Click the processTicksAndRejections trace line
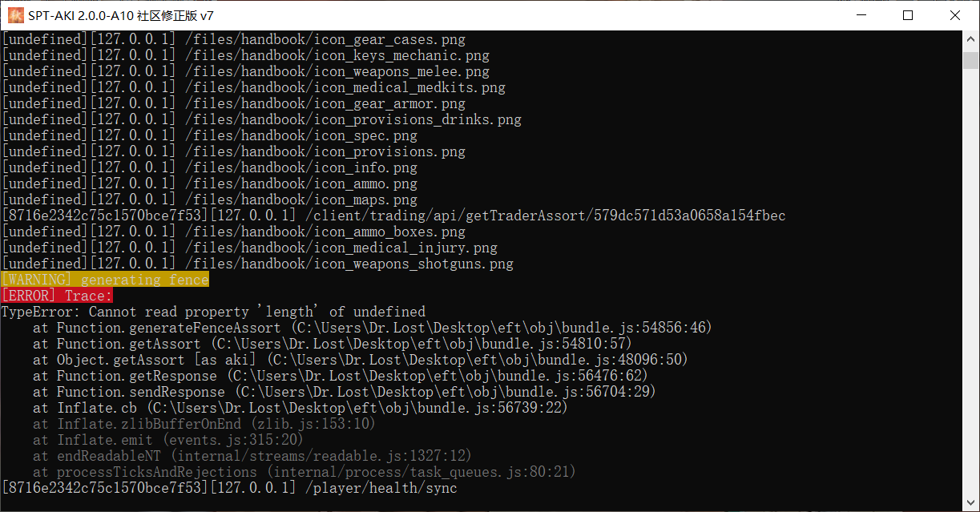The width and height of the screenshot is (980, 512). coord(304,472)
